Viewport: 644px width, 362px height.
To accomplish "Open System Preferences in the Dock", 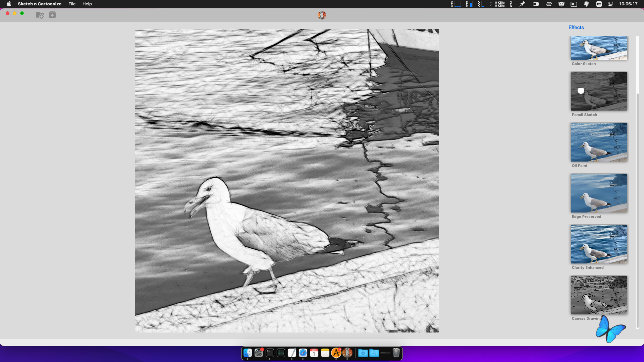I will click(x=259, y=353).
